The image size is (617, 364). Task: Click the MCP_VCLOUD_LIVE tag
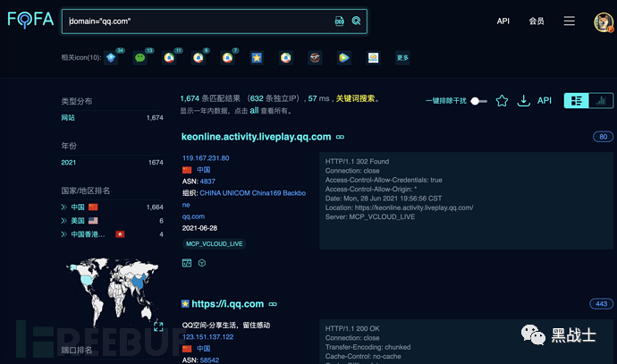214,244
